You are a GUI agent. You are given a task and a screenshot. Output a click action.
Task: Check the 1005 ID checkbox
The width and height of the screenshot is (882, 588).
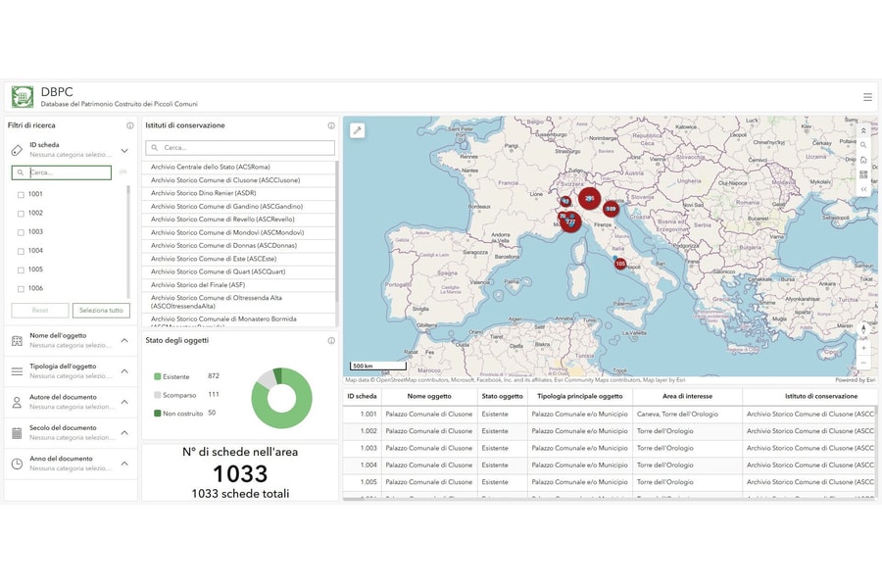tap(21, 270)
